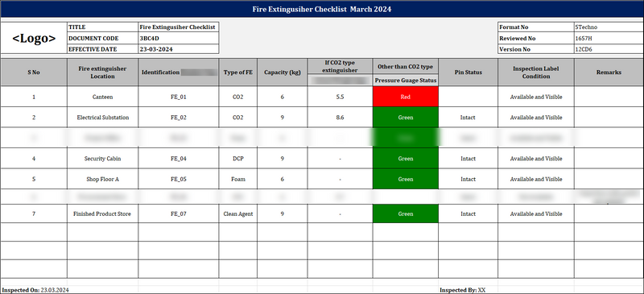
Task: Select the Intact pin status for Security Cabin row
Action: point(468,159)
